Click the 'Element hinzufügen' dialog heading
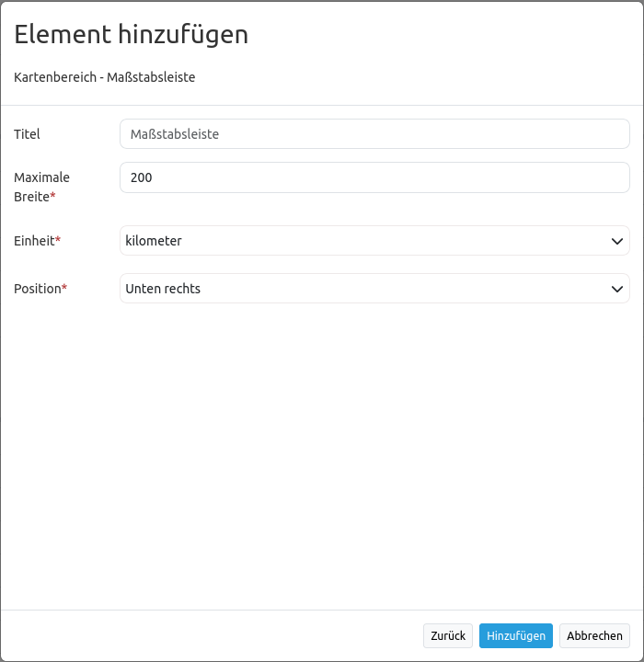 [x=132, y=35]
